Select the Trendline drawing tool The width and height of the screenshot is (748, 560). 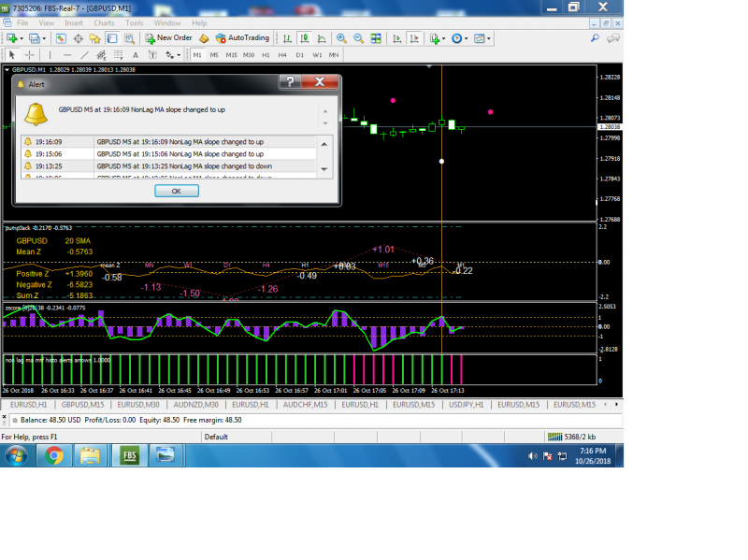[84, 55]
